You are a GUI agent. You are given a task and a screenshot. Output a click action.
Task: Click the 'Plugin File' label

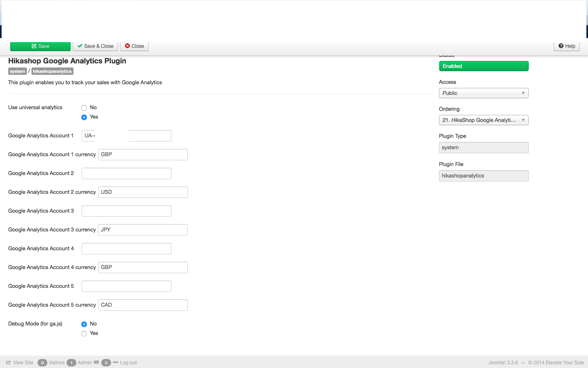pos(451,164)
